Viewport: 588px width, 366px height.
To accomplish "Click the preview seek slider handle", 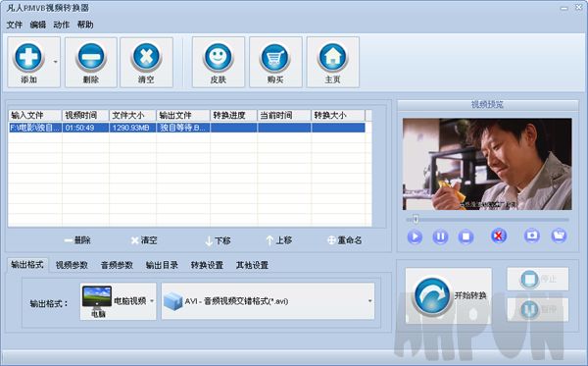I will click(416, 219).
